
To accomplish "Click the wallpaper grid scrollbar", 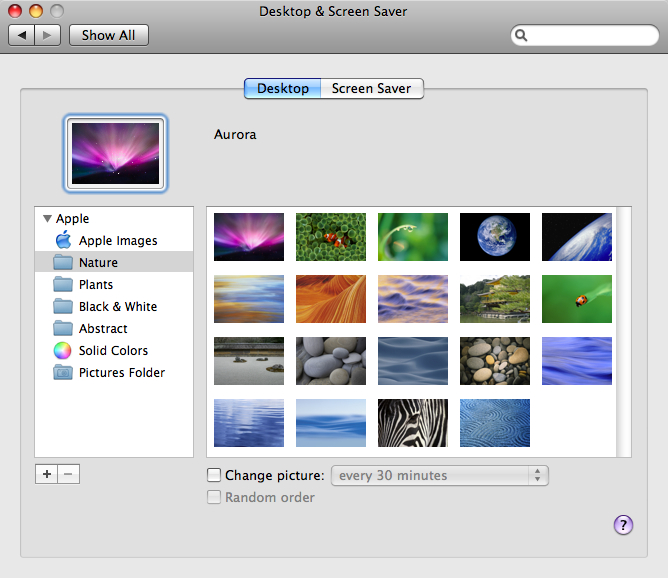I will click(x=624, y=332).
